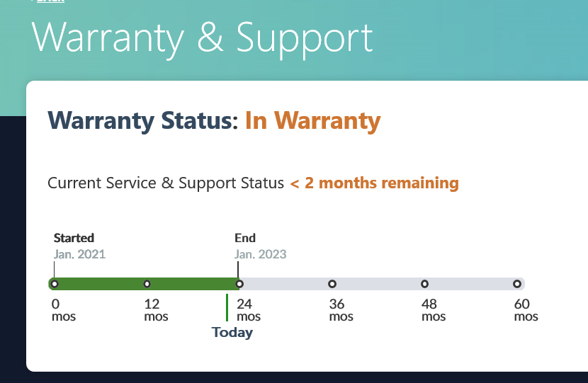This screenshot has width=588, height=383.
Task: Click the Started label above the timeline
Action: [74, 238]
